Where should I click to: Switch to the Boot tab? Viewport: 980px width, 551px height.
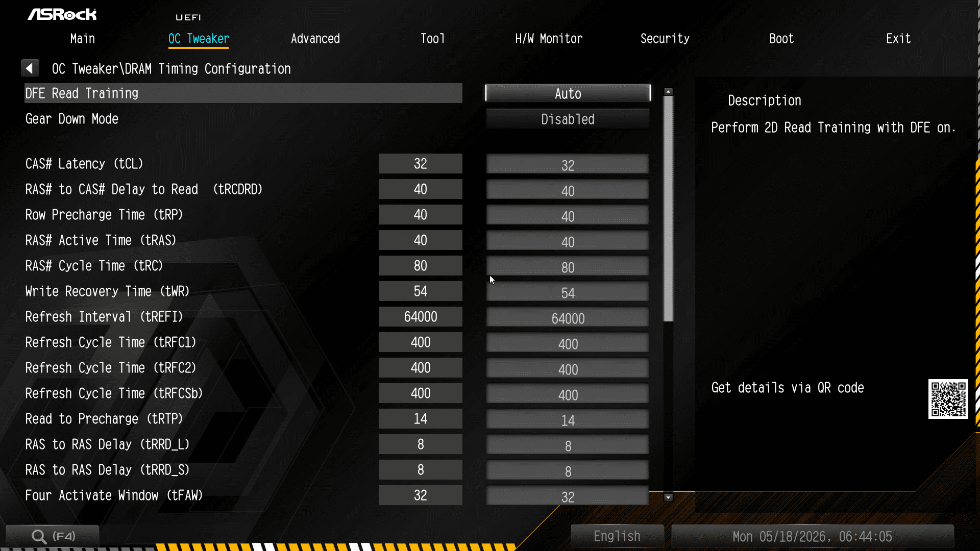pyautogui.click(x=781, y=39)
